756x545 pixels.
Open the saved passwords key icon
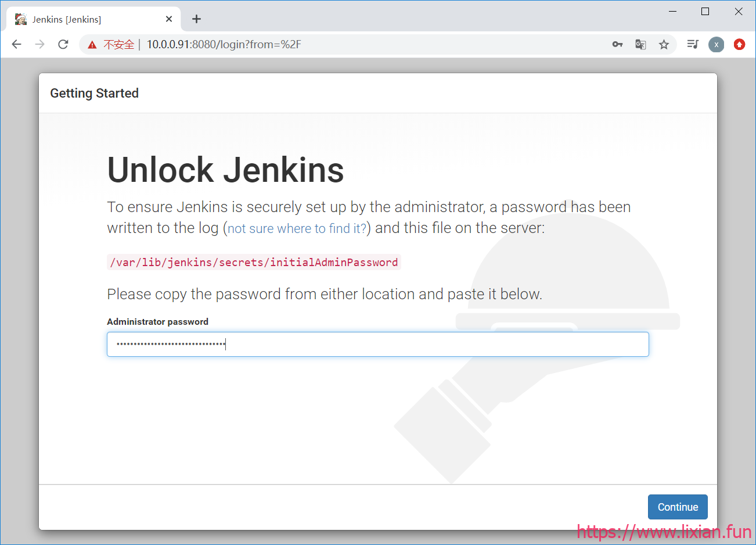(617, 44)
